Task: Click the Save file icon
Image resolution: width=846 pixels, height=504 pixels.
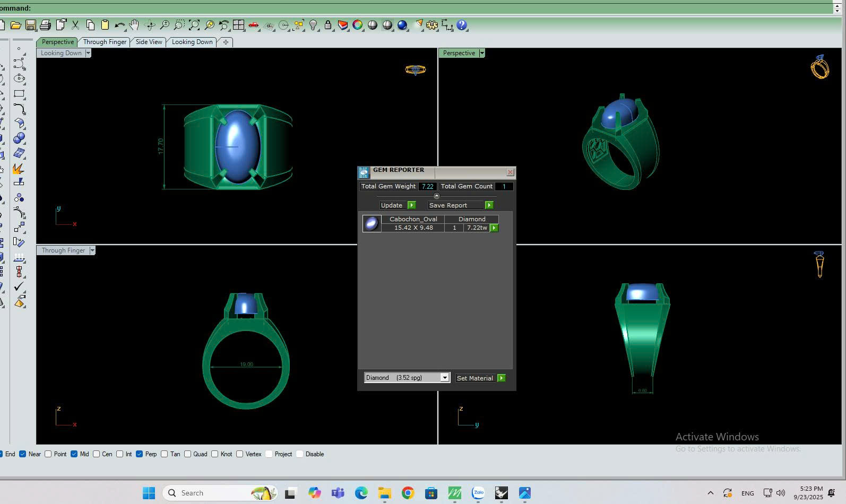Action: tap(30, 25)
